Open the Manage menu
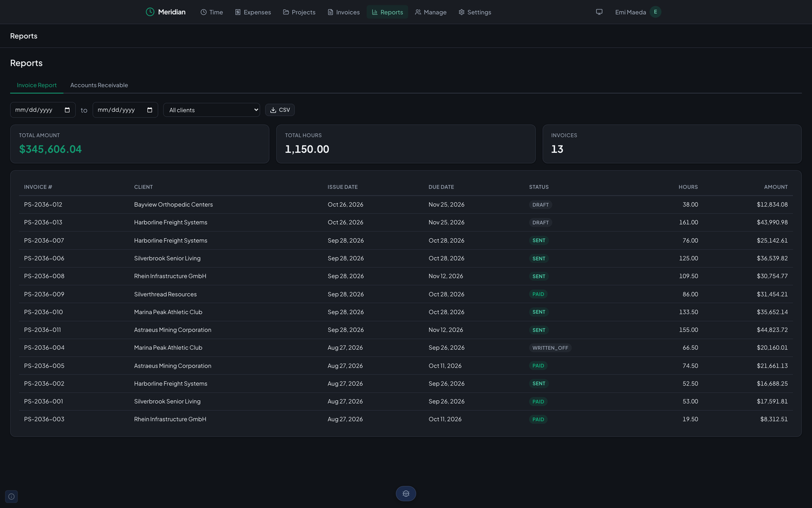This screenshot has height=508, width=812. click(430, 12)
